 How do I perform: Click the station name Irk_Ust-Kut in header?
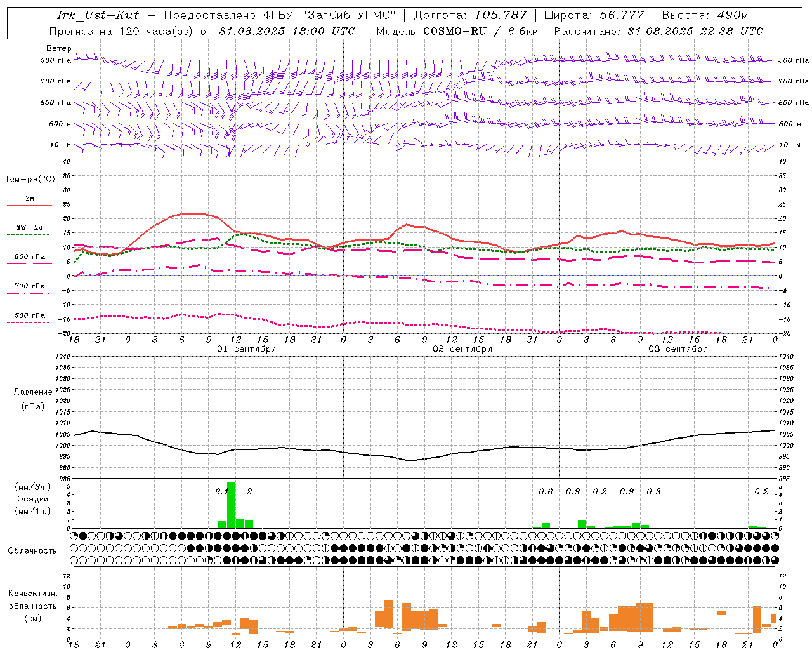98,15
